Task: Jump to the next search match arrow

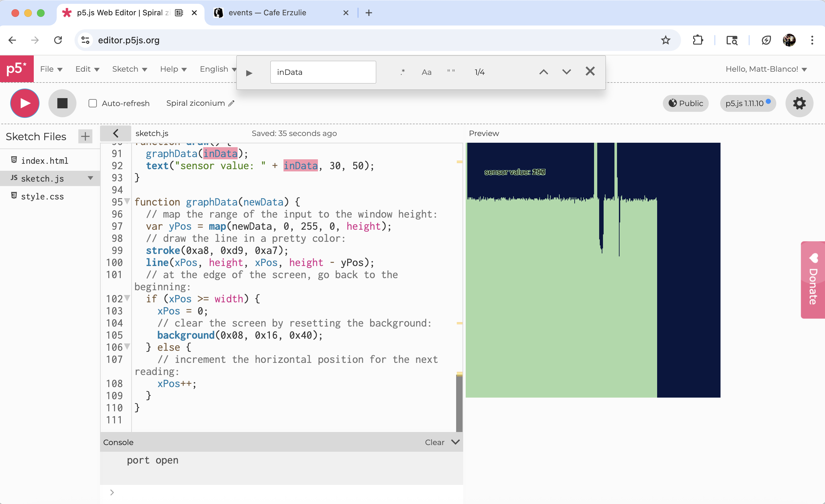Action: pyautogui.click(x=566, y=72)
